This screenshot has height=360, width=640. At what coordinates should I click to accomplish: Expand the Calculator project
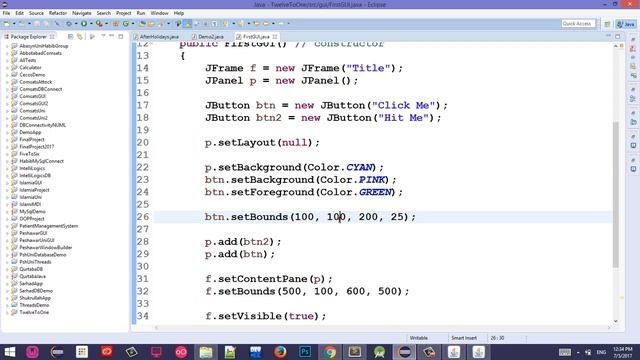tap(7, 68)
